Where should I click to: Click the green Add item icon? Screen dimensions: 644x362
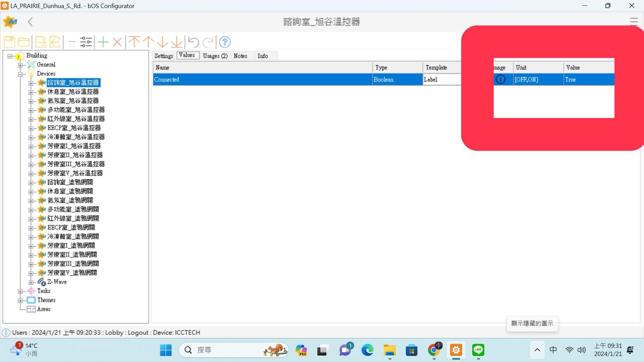[103, 42]
